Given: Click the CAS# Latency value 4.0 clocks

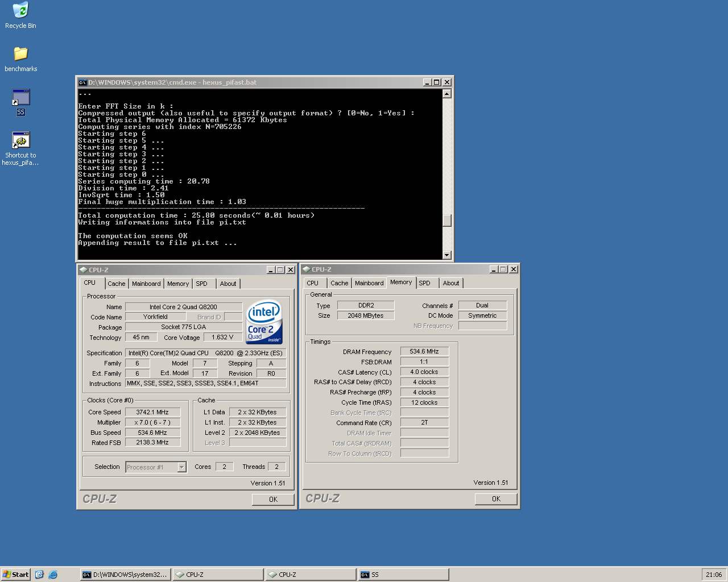Looking at the screenshot, I should pos(424,372).
